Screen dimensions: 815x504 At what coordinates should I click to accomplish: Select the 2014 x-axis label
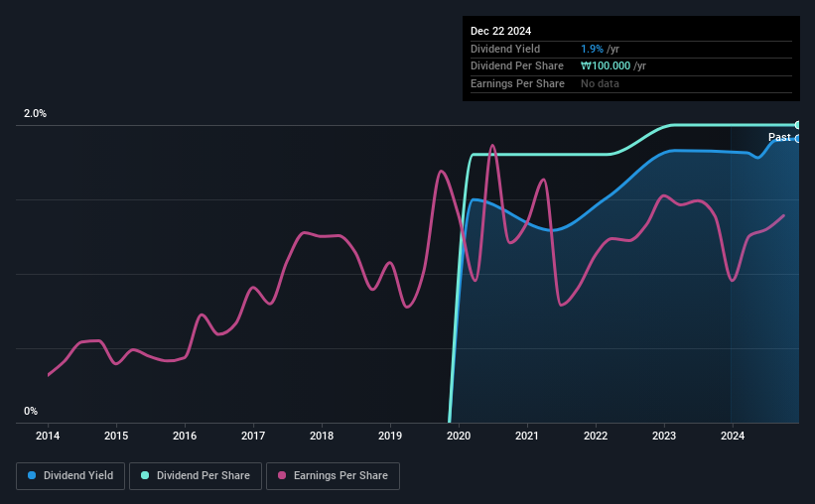pyautogui.click(x=48, y=436)
